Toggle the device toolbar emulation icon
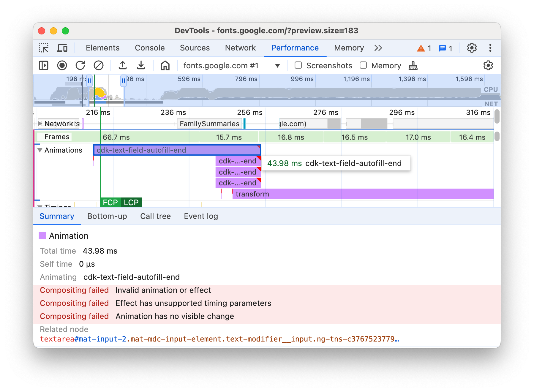Viewport: 534px width, 392px height. 62,48
